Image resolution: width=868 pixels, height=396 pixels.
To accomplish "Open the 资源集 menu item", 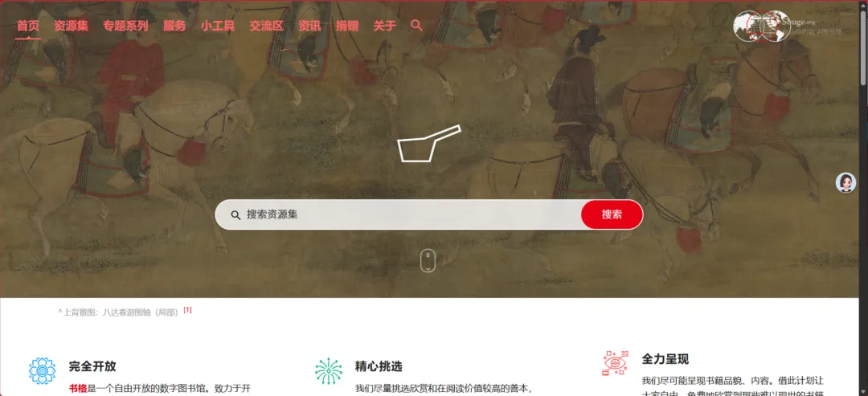I will tap(71, 26).
